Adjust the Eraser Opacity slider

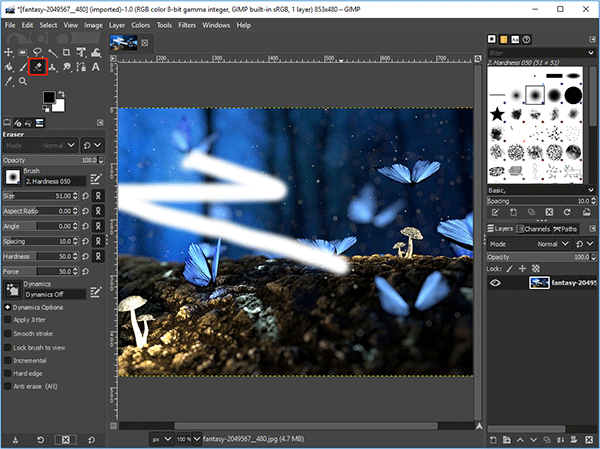click(54, 160)
